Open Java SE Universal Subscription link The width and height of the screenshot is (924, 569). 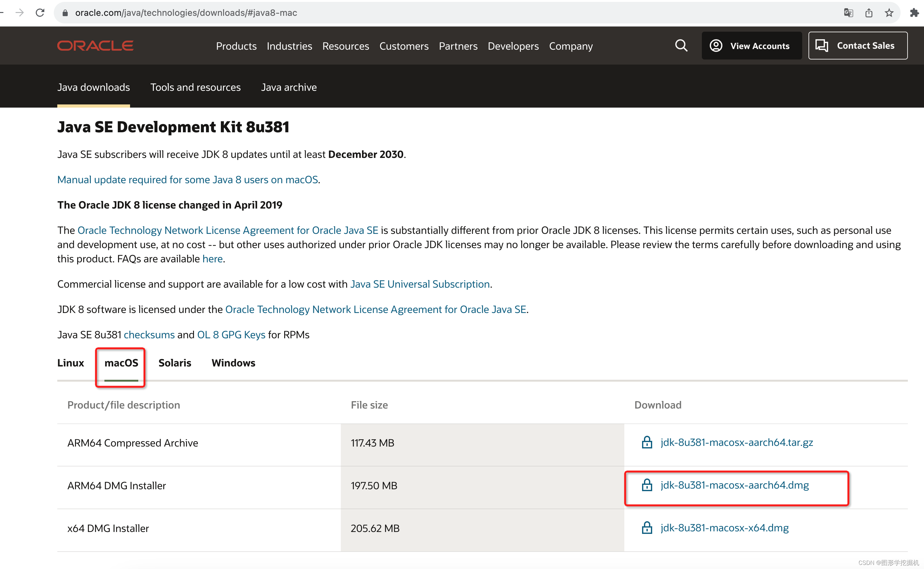pyautogui.click(x=420, y=284)
